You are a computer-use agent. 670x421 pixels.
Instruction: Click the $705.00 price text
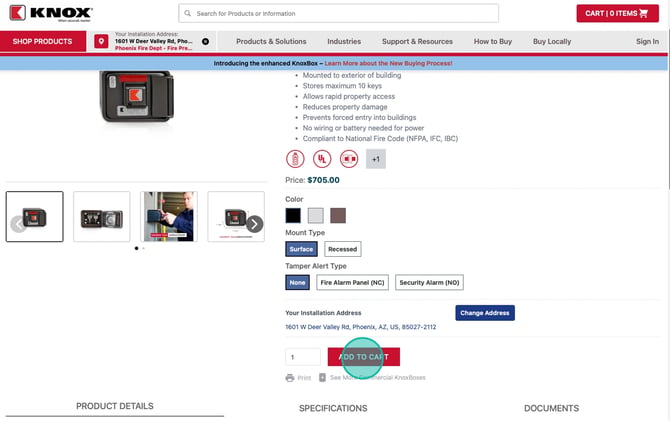[323, 180]
